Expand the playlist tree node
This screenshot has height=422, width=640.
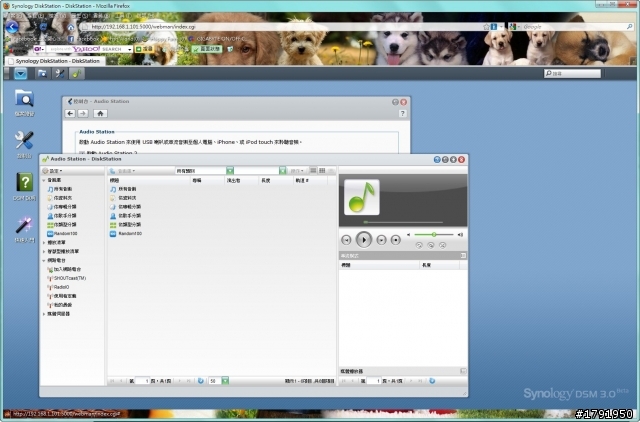coord(44,242)
